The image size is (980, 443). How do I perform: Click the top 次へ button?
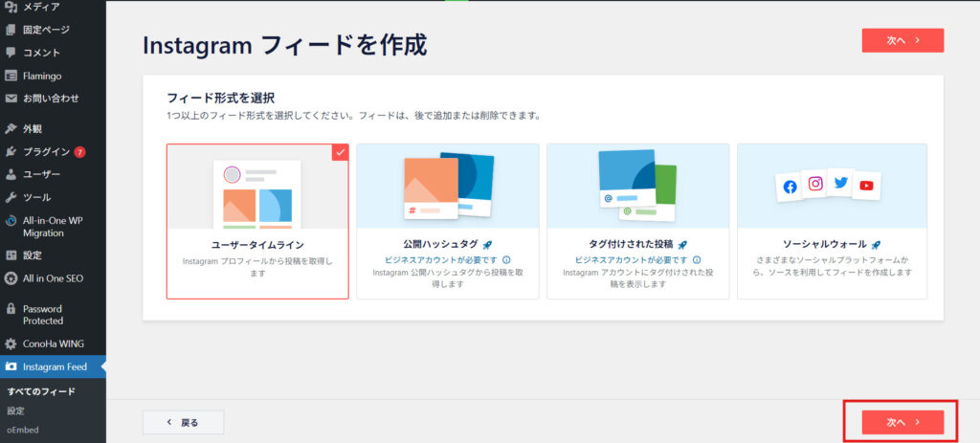(x=902, y=40)
